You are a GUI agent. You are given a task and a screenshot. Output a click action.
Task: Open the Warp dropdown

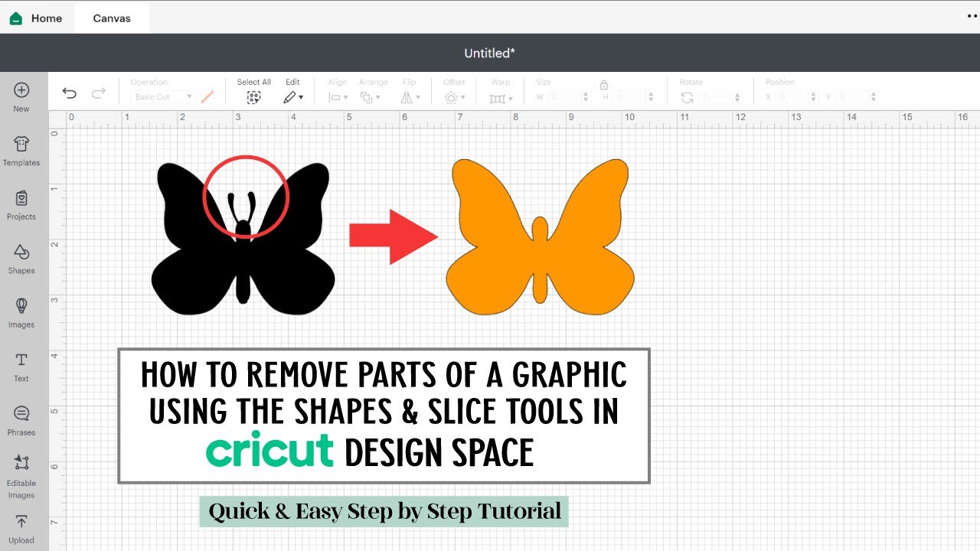(501, 98)
